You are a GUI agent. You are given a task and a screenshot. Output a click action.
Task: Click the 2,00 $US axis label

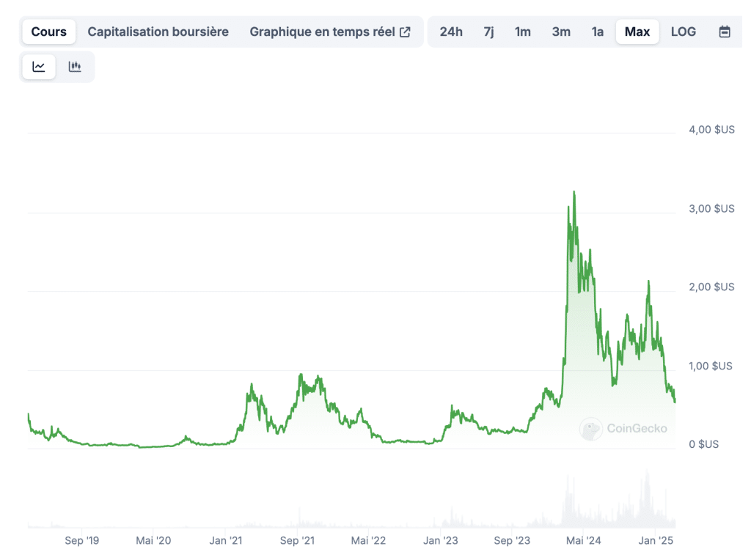point(711,287)
